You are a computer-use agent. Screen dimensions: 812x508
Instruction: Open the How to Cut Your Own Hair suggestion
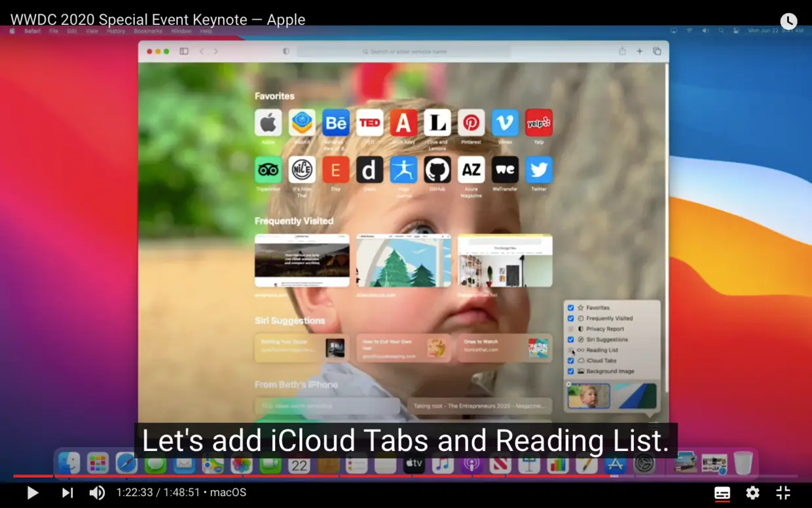[x=403, y=348]
